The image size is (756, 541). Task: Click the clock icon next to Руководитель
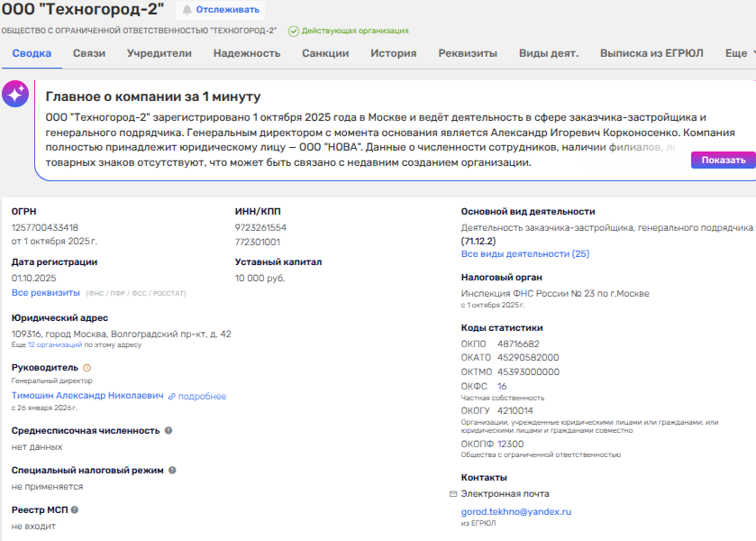(87, 368)
